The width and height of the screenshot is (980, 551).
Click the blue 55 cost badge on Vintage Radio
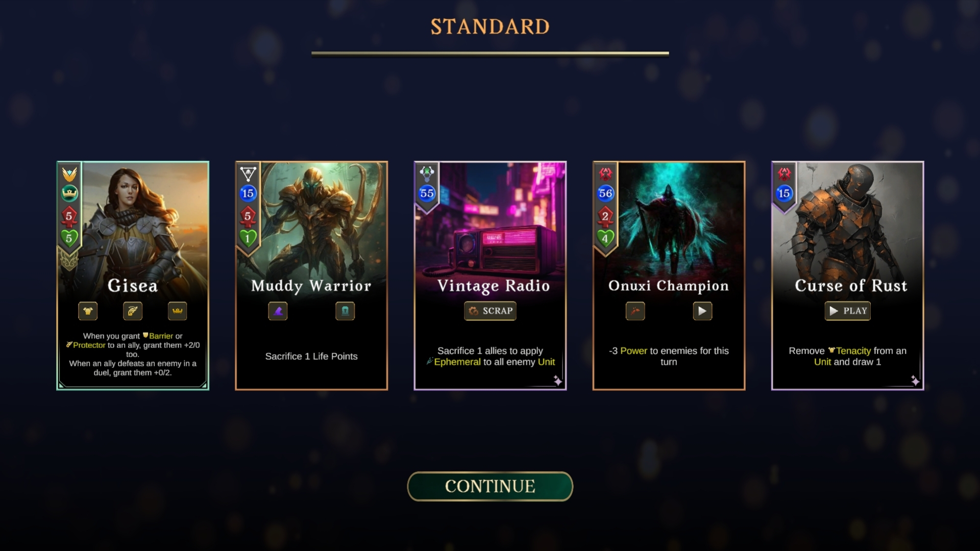point(427,193)
